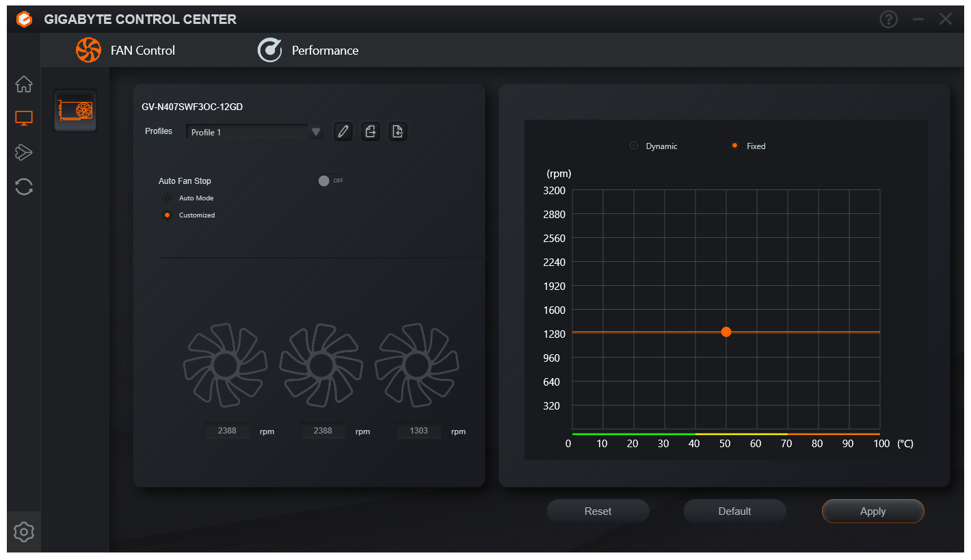Screen dimensions: 971x560
Task: Open the update sync sidebar icon
Action: [24, 187]
